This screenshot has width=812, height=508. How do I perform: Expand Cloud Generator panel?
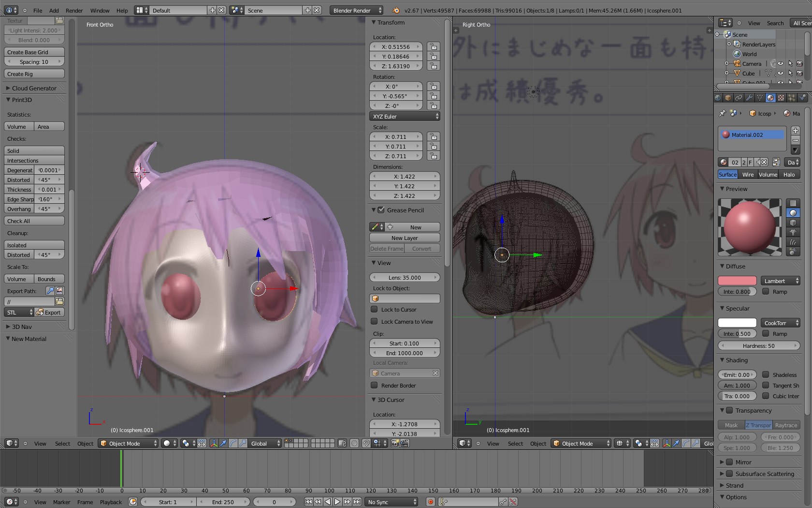(x=34, y=88)
